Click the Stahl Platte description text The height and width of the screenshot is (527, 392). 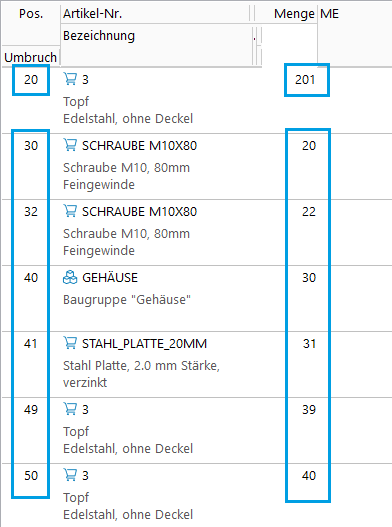click(x=141, y=374)
